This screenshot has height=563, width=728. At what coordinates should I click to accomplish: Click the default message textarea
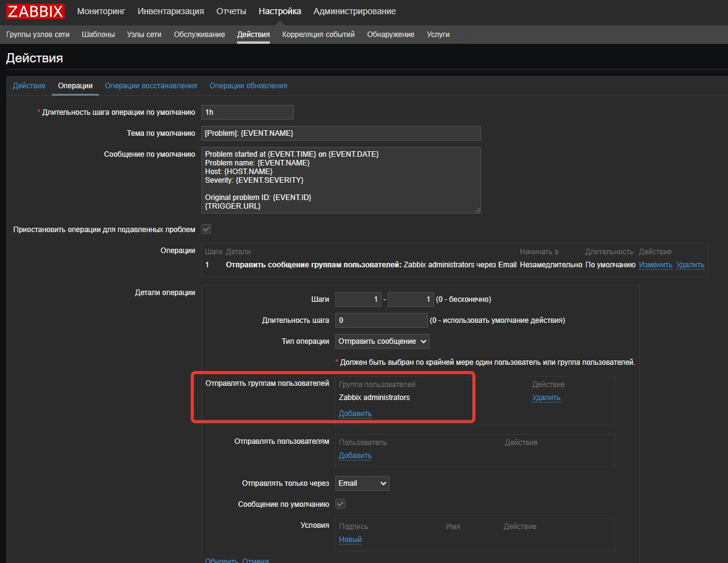[341, 180]
